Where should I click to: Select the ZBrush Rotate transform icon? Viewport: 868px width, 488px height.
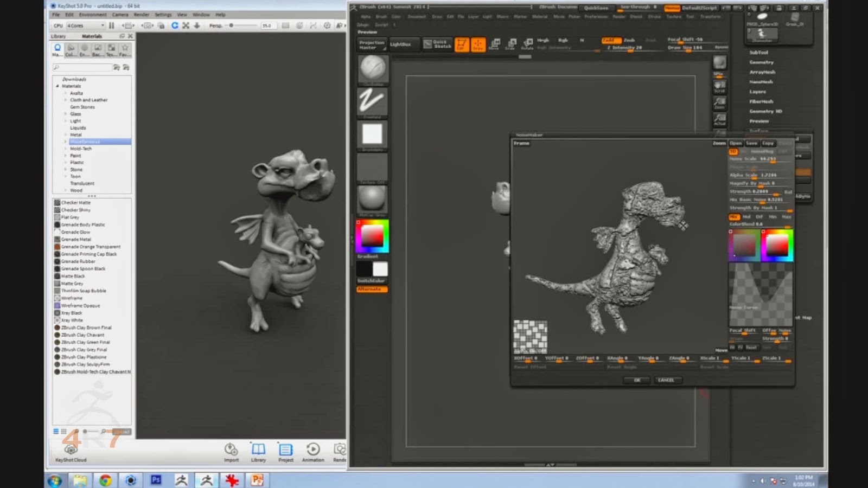click(x=527, y=44)
